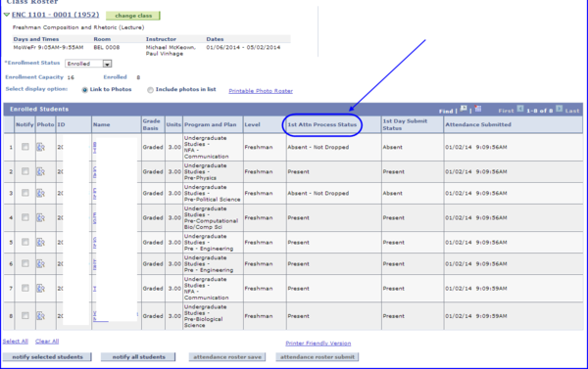Click the Select All link
Viewport: 588px width, 369px height.
(16, 342)
